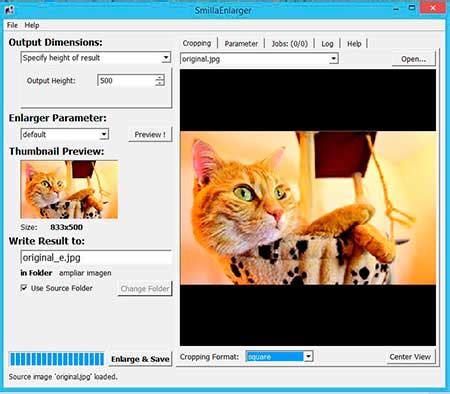Expand the original.jpg source file dropdown
Screen dimensions: 450x394
click(333, 59)
